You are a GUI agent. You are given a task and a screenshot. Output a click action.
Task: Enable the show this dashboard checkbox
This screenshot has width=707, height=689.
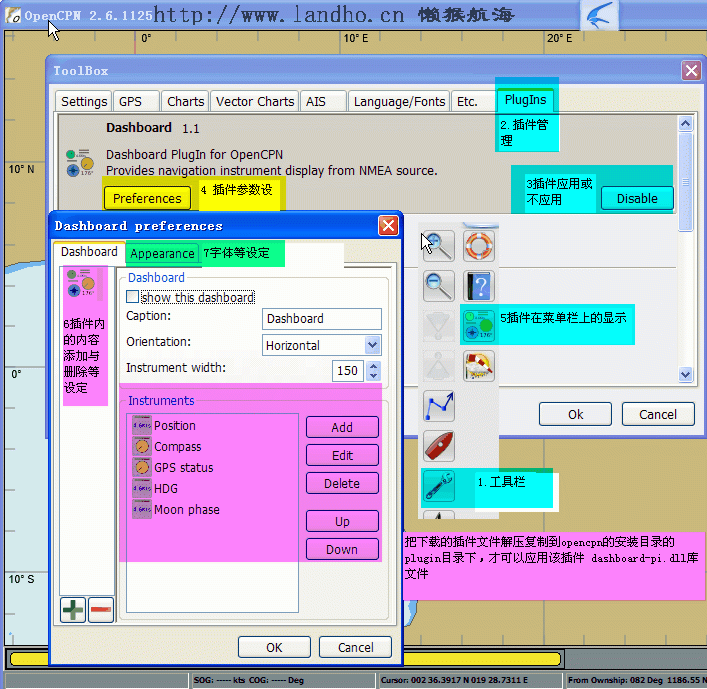coord(133,297)
